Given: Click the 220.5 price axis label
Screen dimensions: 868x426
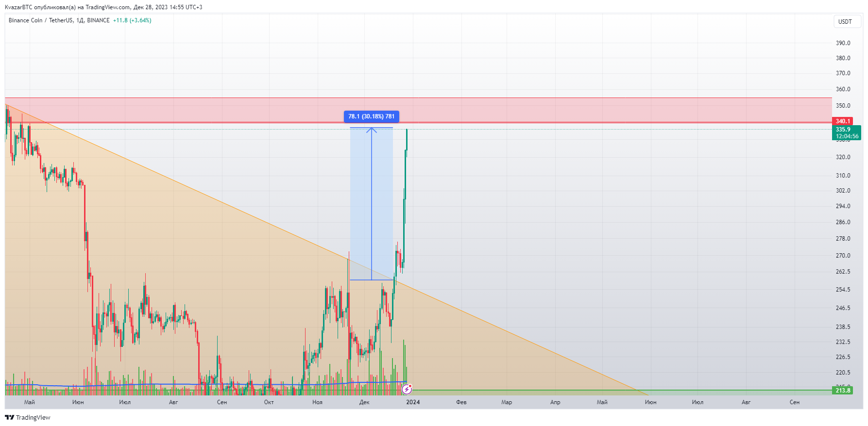Looking at the screenshot, I should pos(843,373).
